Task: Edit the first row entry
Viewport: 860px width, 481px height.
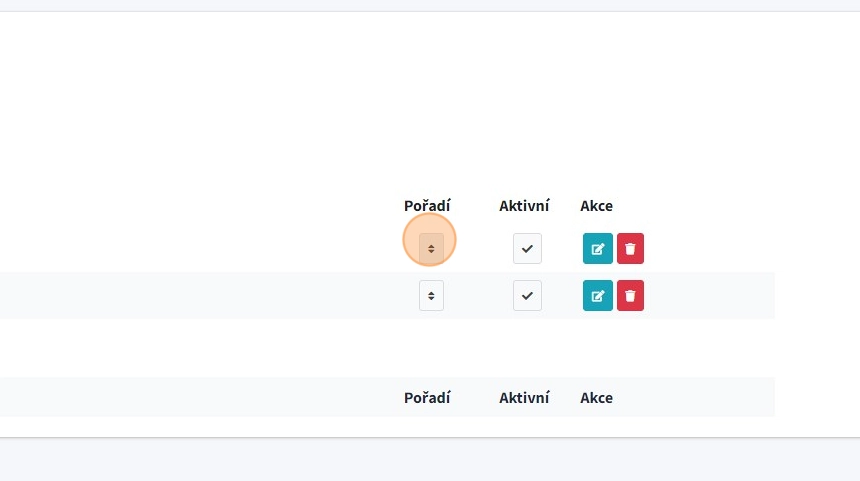Action: [597, 249]
